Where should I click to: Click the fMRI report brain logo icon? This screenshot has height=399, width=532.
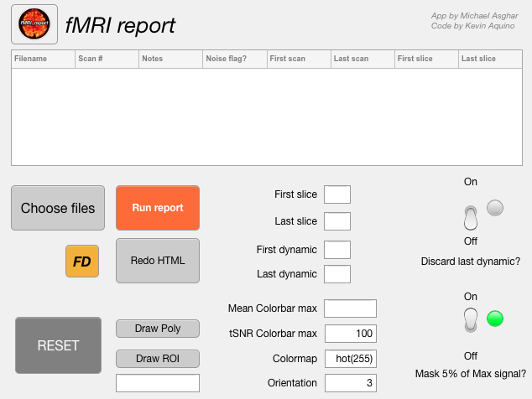tap(34, 24)
